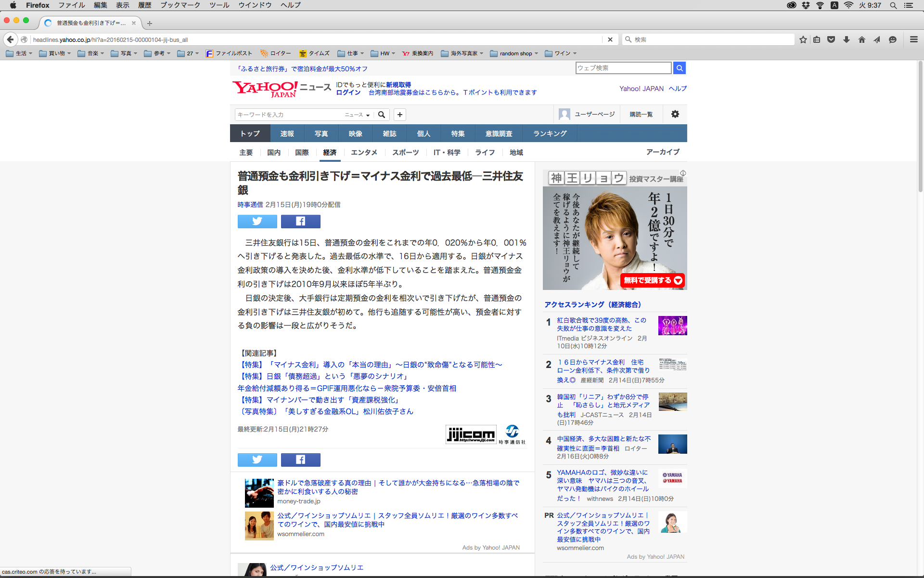The image size is (924, 578).
Task: Open the Yahoo news settings gear
Action: point(675,114)
